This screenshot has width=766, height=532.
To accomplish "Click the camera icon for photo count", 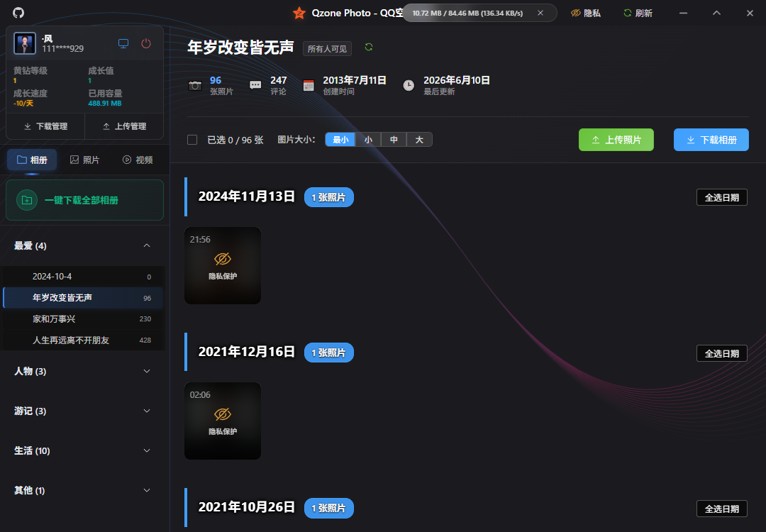I will pos(195,86).
